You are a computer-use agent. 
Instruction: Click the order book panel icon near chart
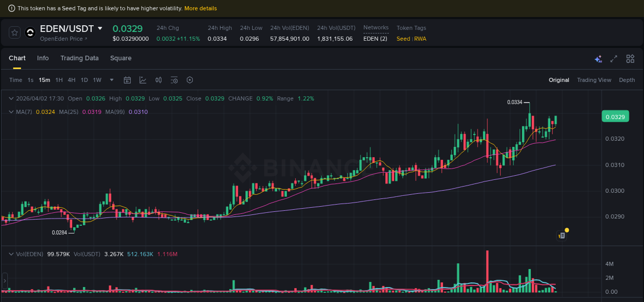tap(561, 234)
